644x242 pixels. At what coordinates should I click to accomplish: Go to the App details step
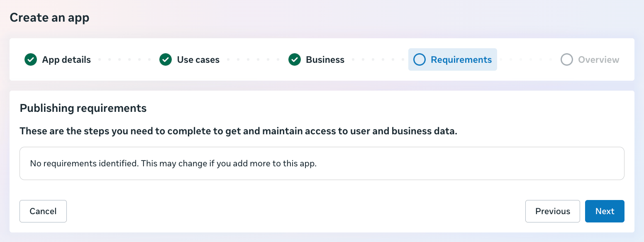click(66, 60)
